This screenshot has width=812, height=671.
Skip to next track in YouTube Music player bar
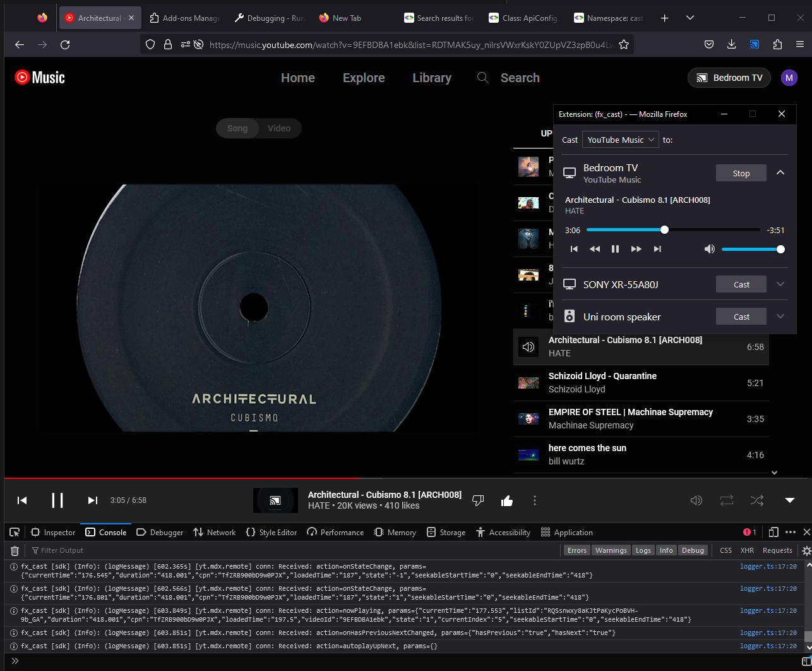pos(93,500)
